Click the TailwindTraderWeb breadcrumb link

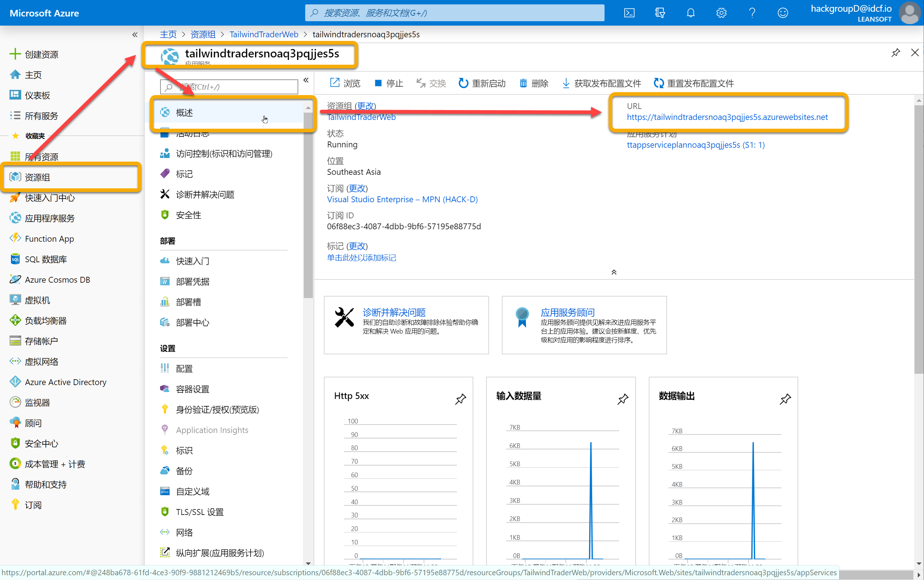264,34
